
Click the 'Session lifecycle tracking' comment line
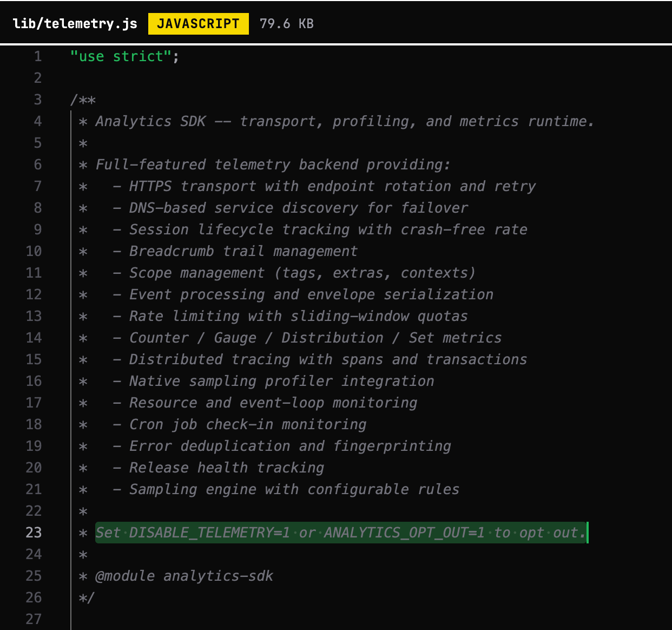(303, 229)
